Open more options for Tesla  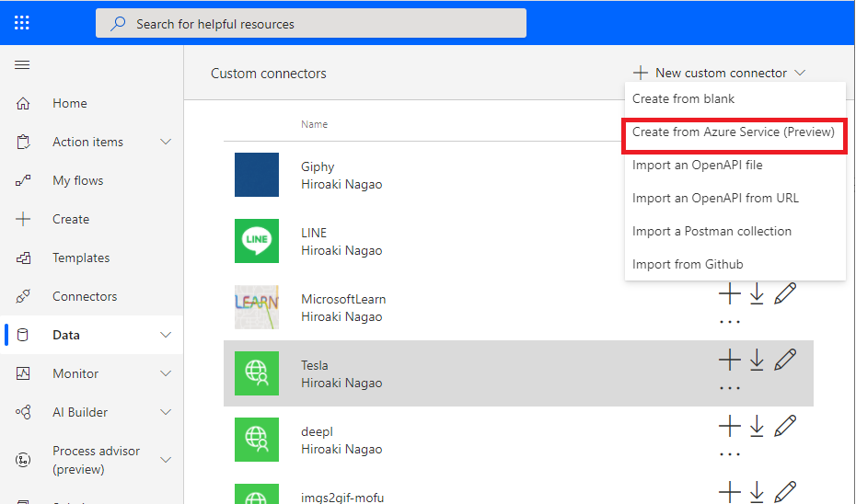729,388
